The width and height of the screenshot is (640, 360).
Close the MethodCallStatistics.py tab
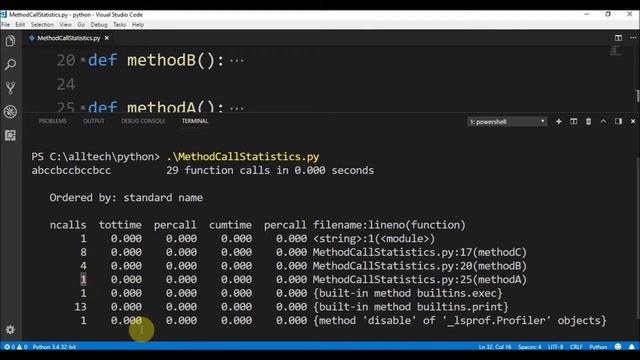tap(107, 38)
